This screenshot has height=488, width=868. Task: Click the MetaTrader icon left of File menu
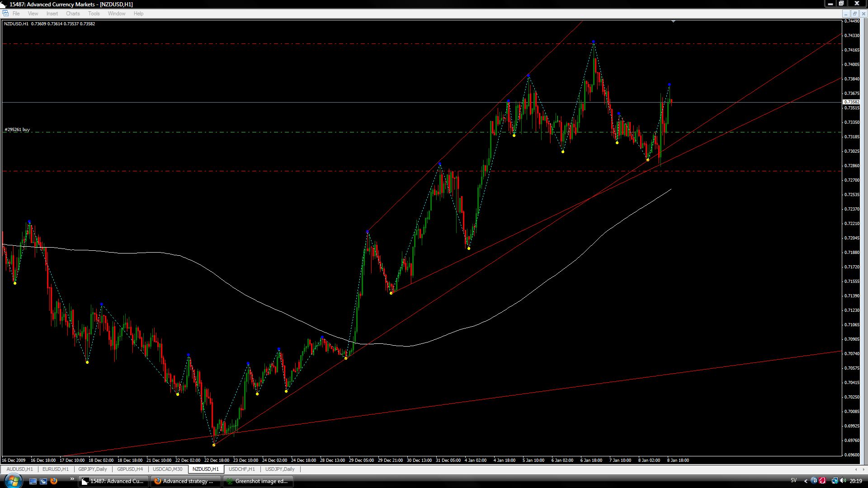pyautogui.click(x=5, y=14)
